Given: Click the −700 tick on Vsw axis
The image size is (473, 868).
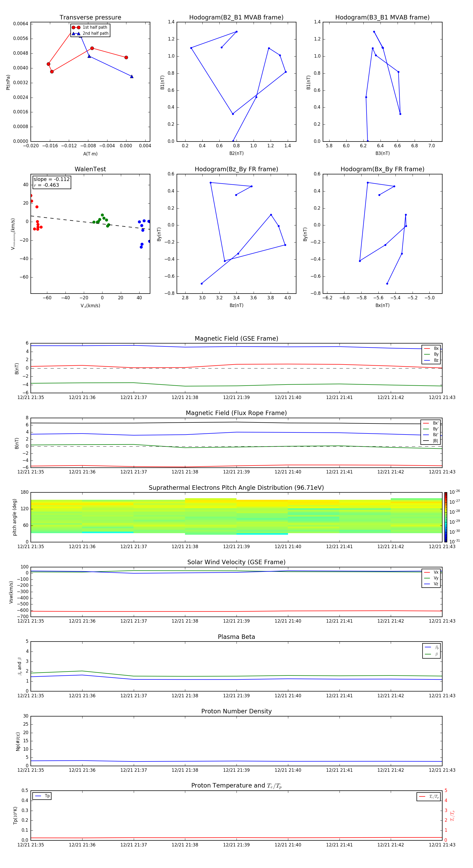Looking at the screenshot, I should click(x=23, y=617).
